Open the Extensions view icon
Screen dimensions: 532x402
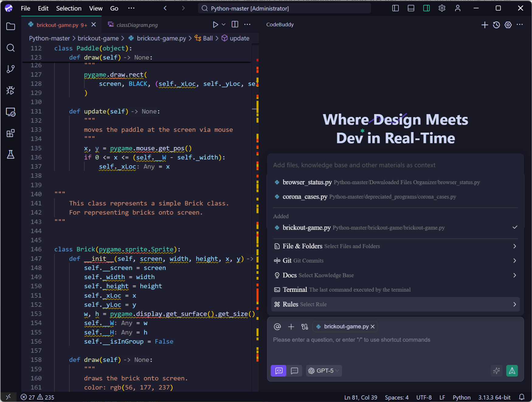point(11,133)
